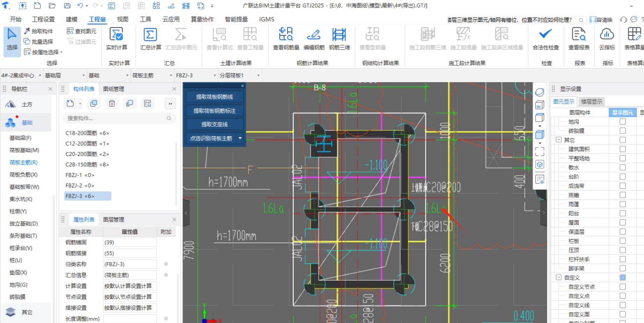Select C28-150底筋 <8> component

pyautogui.click(x=87, y=164)
